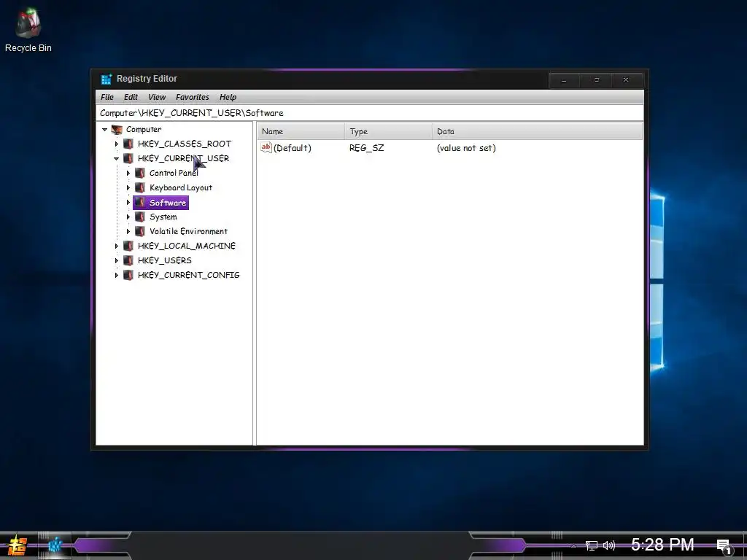This screenshot has height=560, width=747.
Task: Collapse the HKEY_CURRENT_USER node
Action: [x=116, y=158]
